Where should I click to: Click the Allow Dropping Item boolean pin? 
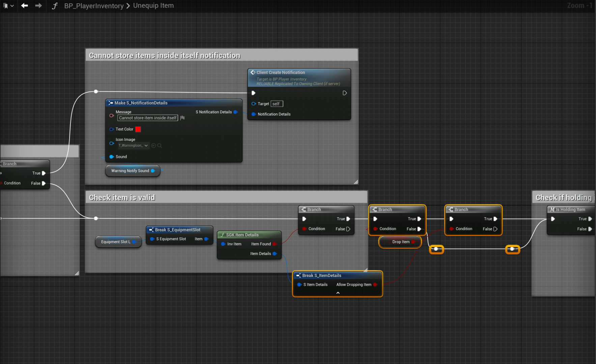pyautogui.click(x=375, y=285)
